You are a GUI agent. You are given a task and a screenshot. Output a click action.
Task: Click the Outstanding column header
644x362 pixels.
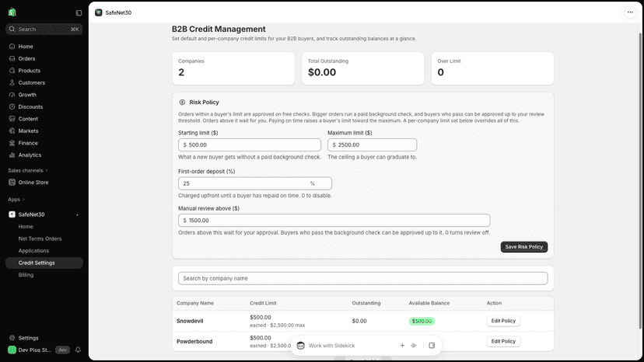click(x=366, y=303)
